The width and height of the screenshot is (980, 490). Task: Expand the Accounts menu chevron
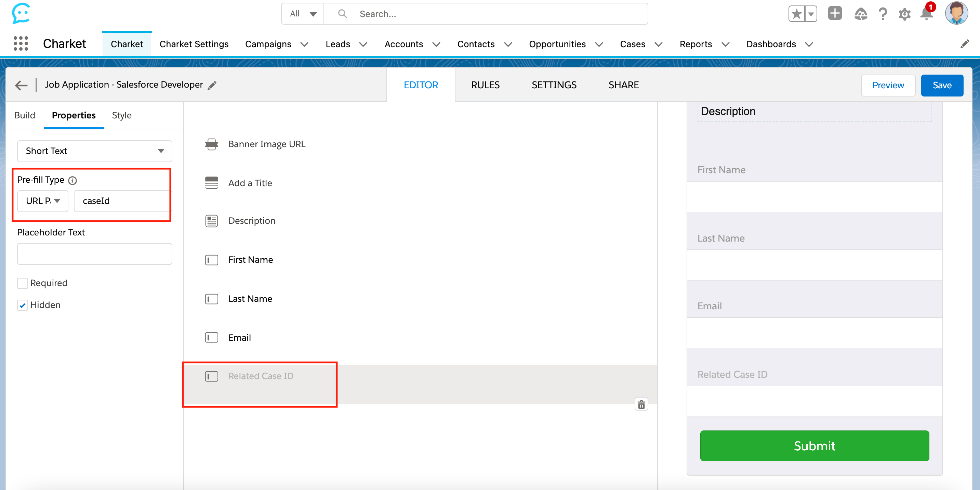coord(436,44)
